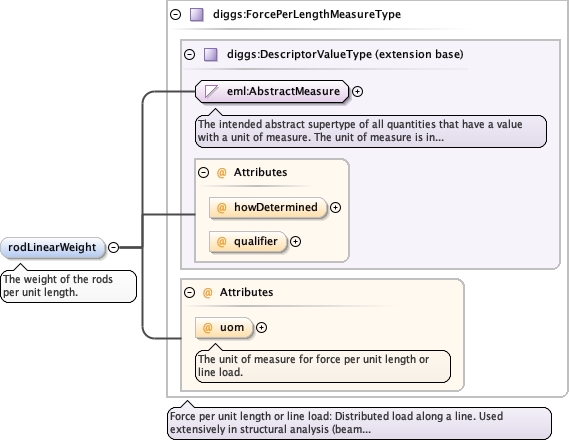The width and height of the screenshot is (570, 443).
Task: Click @ icon beside lower Attributes header
Action: pyautogui.click(x=207, y=293)
